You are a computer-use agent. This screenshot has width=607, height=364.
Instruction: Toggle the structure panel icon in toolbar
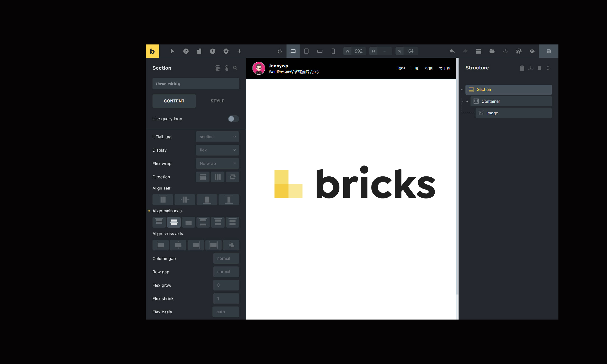click(478, 51)
